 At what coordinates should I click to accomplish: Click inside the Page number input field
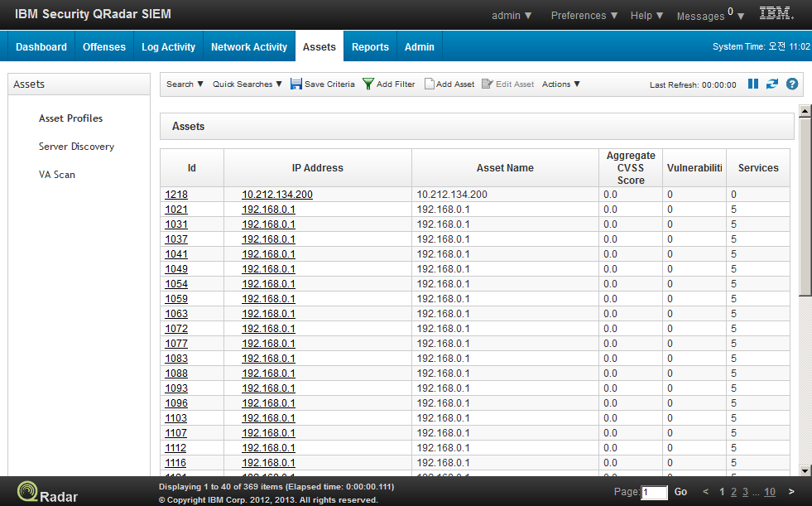tap(653, 492)
